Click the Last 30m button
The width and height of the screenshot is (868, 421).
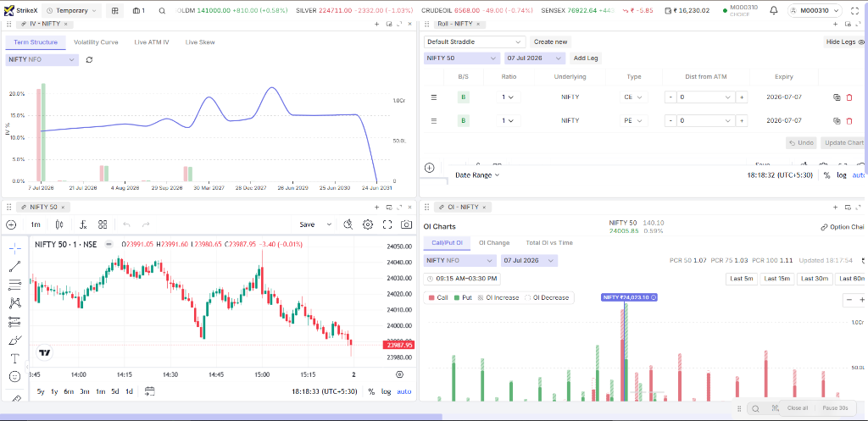point(815,279)
